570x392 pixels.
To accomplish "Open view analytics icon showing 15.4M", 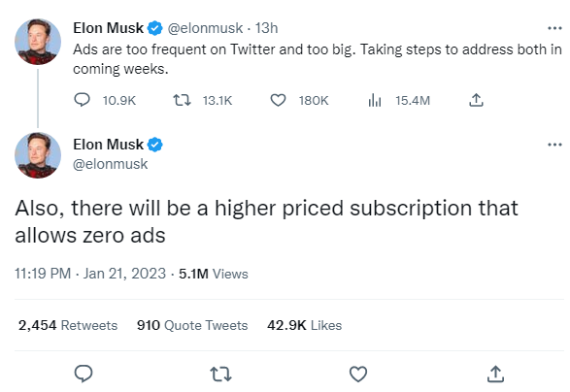I will pyautogui.click(x=375, y=100).
